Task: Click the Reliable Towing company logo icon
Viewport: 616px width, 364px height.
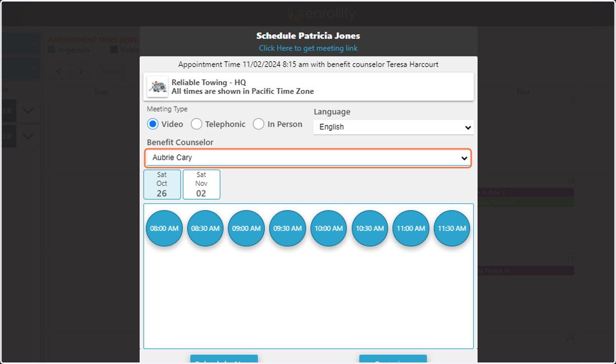Action: [x=158, y=87]
